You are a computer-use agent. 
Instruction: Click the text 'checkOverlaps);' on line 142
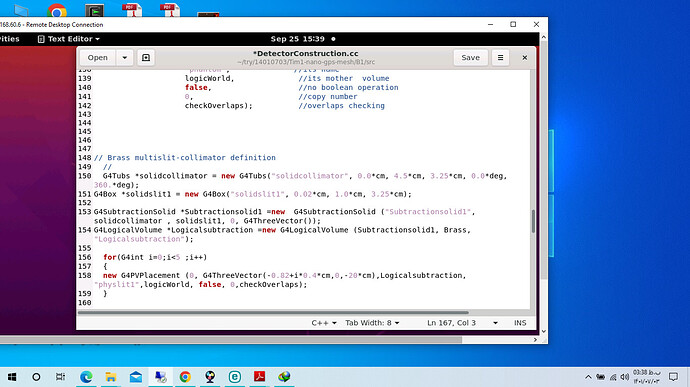click(x=219, y=106)
